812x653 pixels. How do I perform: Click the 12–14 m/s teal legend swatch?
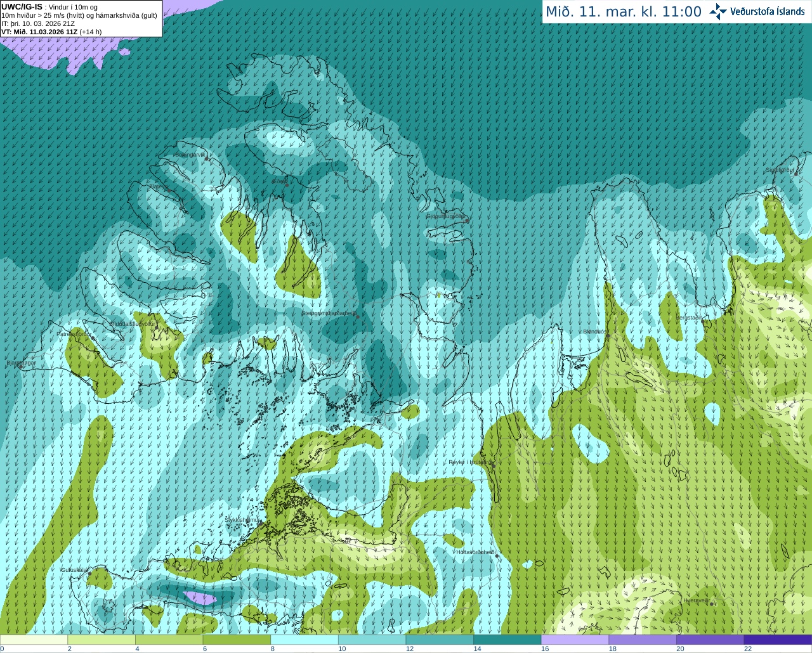point(440,640)
